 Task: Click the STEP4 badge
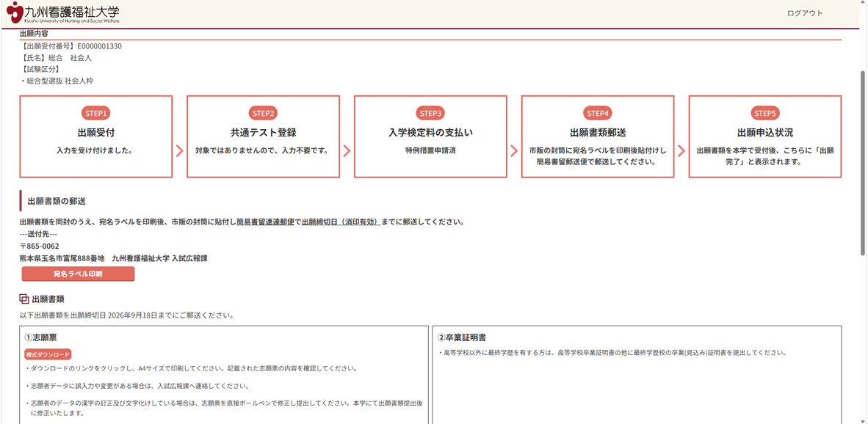pyautogui.click(x=598, y=113)
